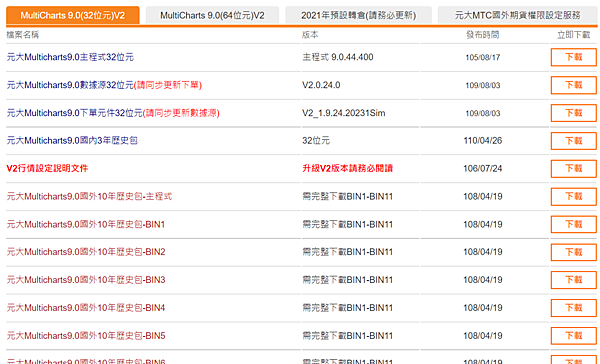Click 32位元 version cell

316,140
